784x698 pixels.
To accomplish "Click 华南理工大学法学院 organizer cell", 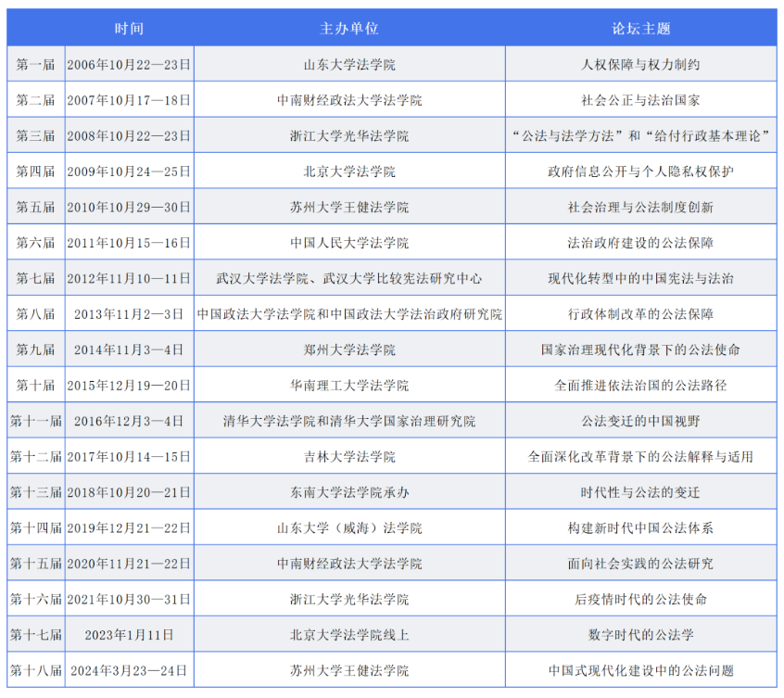I will [349, 385].
